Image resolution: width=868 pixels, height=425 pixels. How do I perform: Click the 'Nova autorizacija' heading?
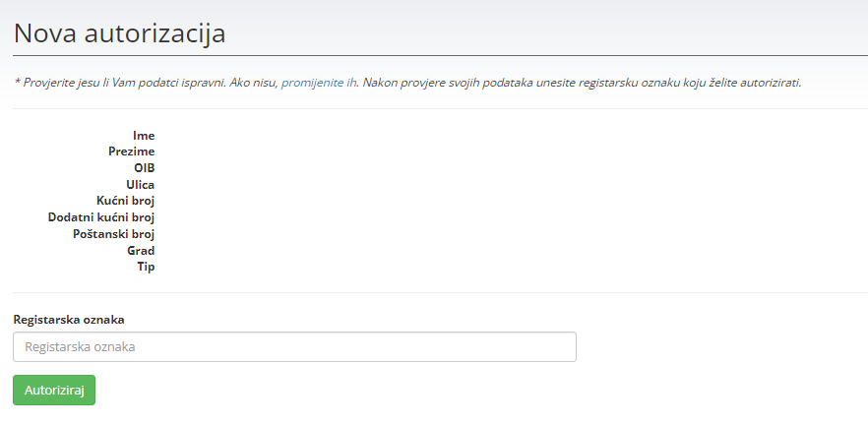[x=120, y=33]
